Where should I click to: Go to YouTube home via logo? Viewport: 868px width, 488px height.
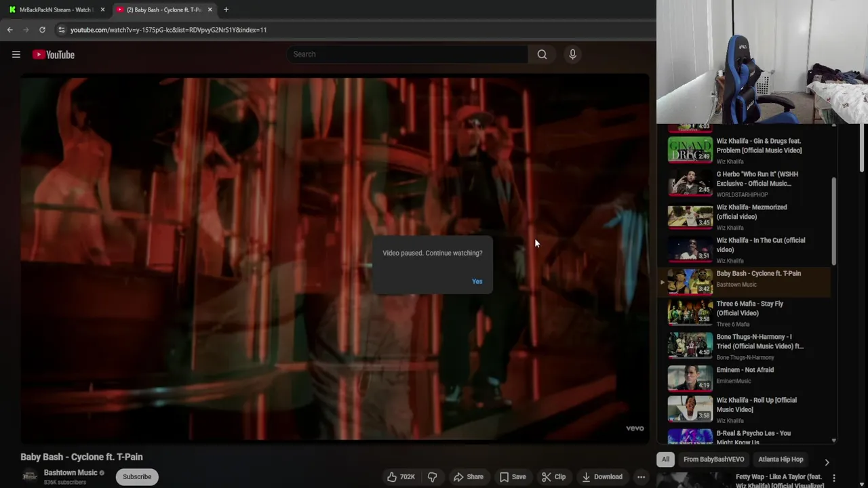[x=54, y=54]
